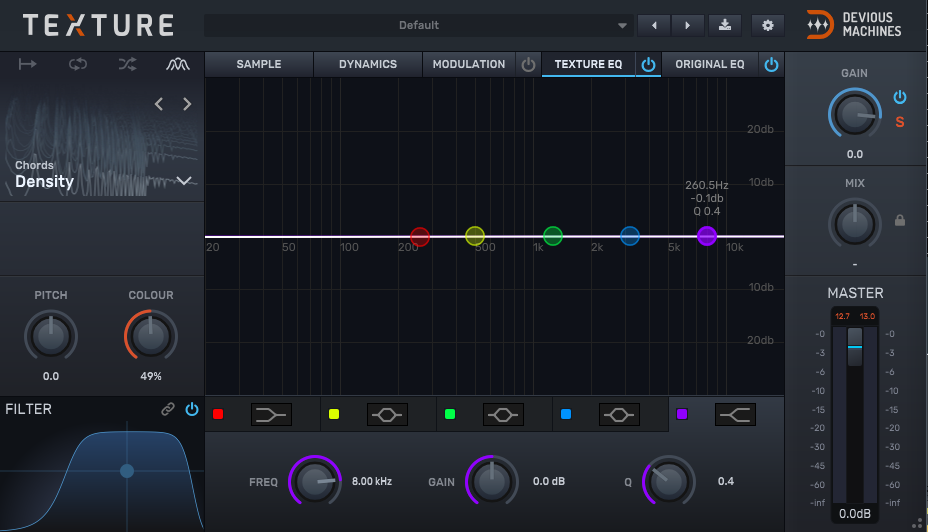Open settings gear icon
The width and height of the screenshot is (928, 532).
point(768,25)
